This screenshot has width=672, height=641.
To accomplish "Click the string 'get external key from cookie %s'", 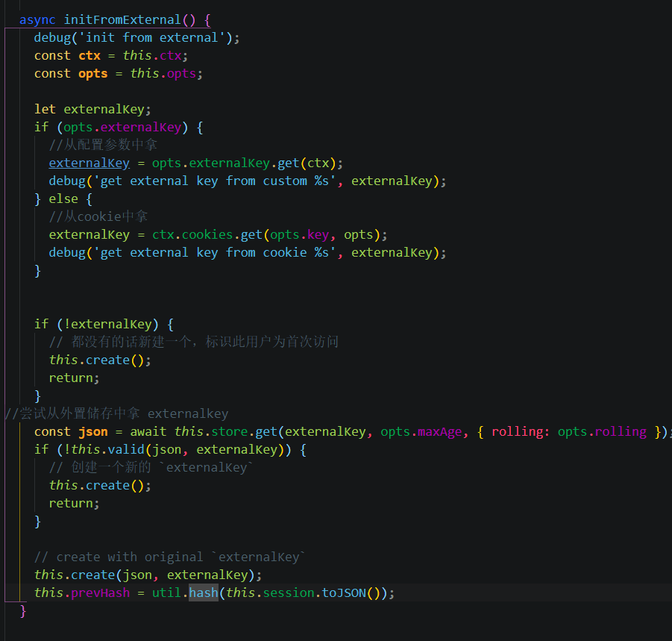I will 215,252.
